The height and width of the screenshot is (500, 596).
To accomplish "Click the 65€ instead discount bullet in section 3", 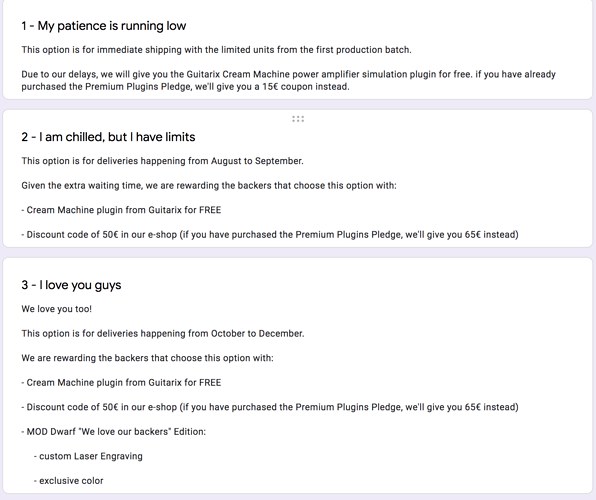I will point(270,407).
